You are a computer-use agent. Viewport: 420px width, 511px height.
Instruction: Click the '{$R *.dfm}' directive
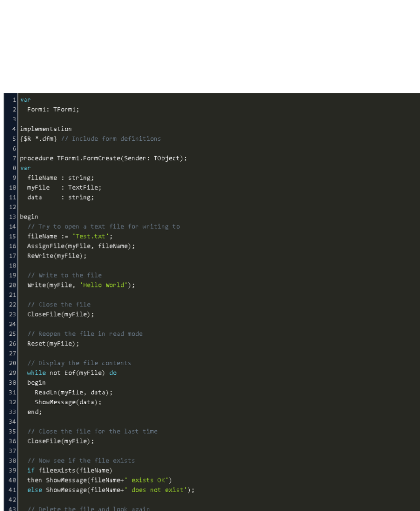point(38,139)
